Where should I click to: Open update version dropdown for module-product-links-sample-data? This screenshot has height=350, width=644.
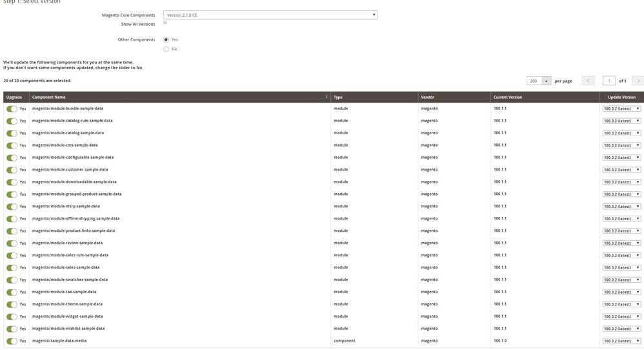pos(621,231)
